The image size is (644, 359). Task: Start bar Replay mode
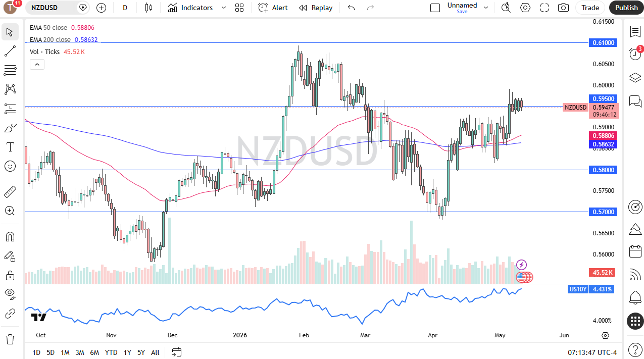coord(316,8)
